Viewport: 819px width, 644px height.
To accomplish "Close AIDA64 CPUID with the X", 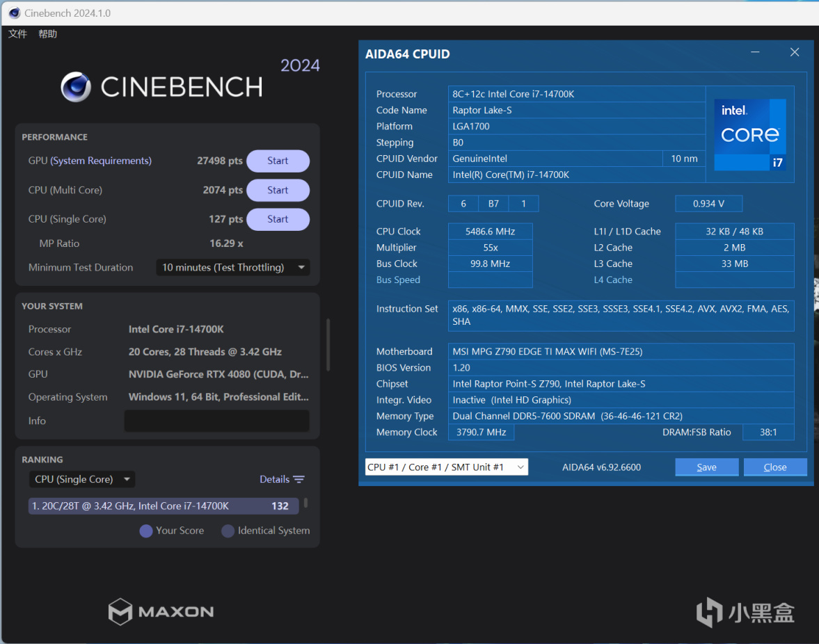I will coord(795,52).
